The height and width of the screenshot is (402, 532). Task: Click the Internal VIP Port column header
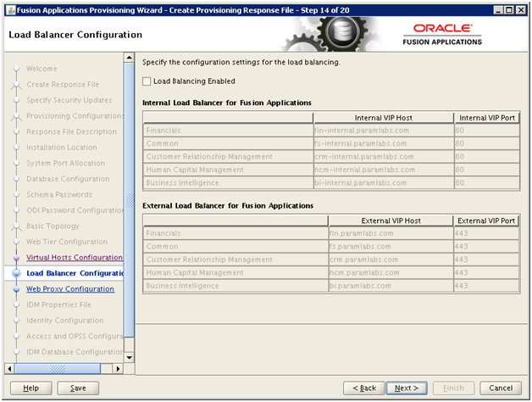tap(487, 118)
